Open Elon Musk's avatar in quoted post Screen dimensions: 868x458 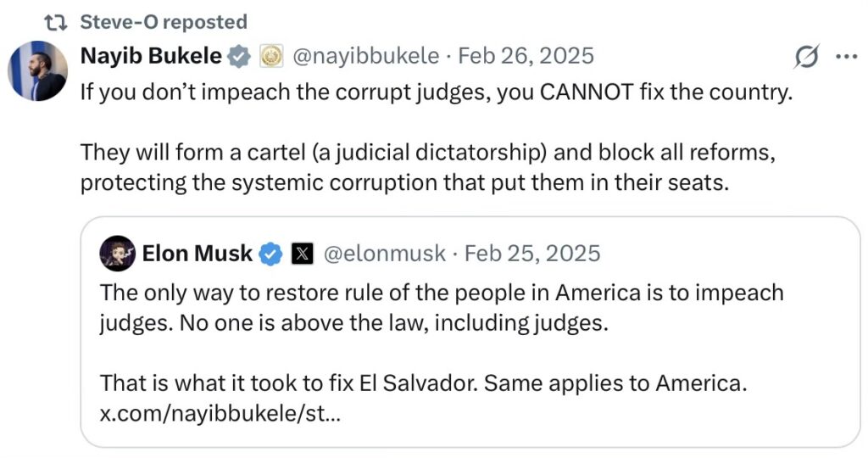[117, 253]
